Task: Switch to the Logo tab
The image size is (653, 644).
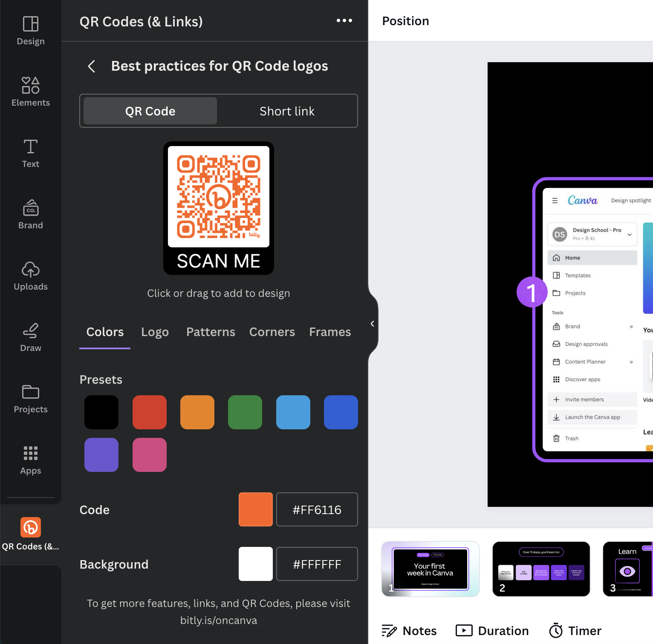Action: tap(155, 332)
